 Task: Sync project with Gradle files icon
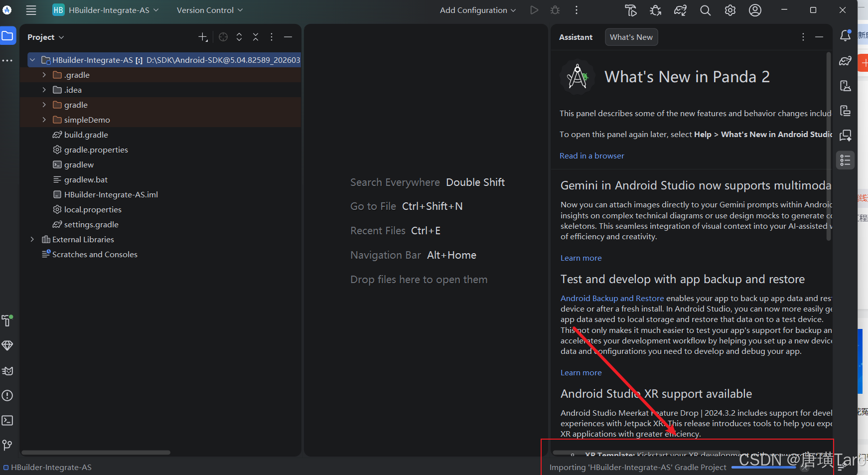pos(681,10)
